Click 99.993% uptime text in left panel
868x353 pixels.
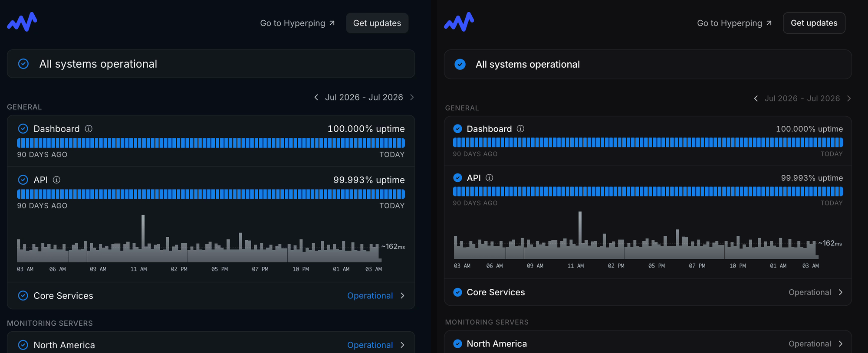[369, 180]
